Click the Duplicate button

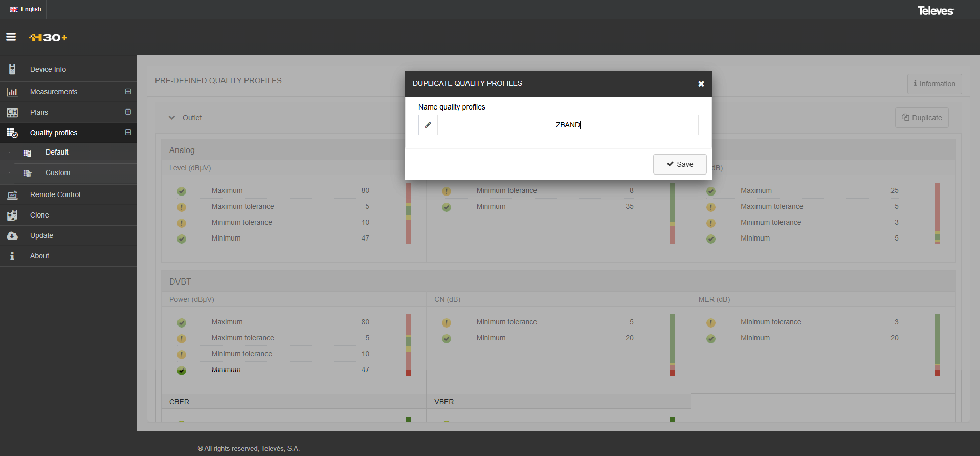coord(922,118)
